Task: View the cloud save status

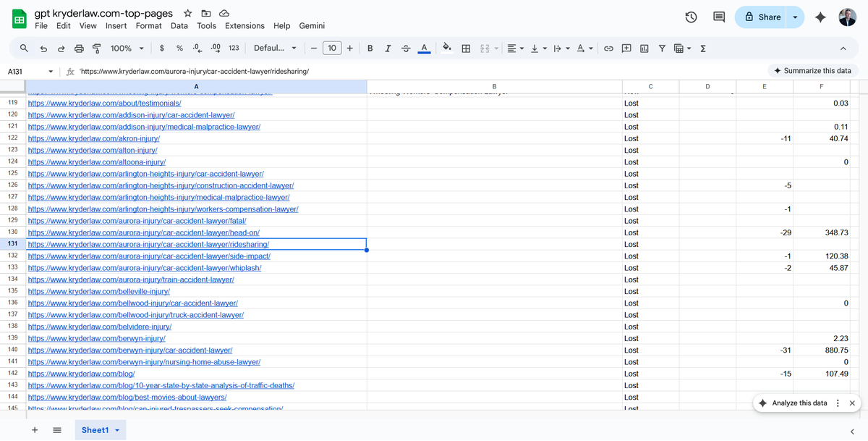Action: click(x=224, y=14)
